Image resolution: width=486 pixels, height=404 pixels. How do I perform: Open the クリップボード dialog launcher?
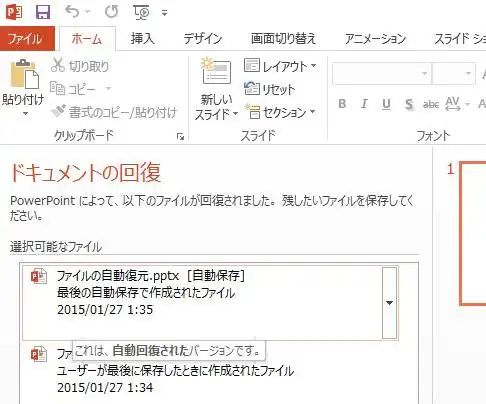point(180,136)
